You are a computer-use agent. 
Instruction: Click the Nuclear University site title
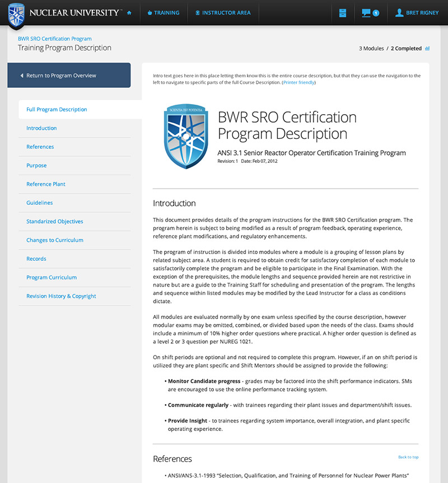[74, 13]
